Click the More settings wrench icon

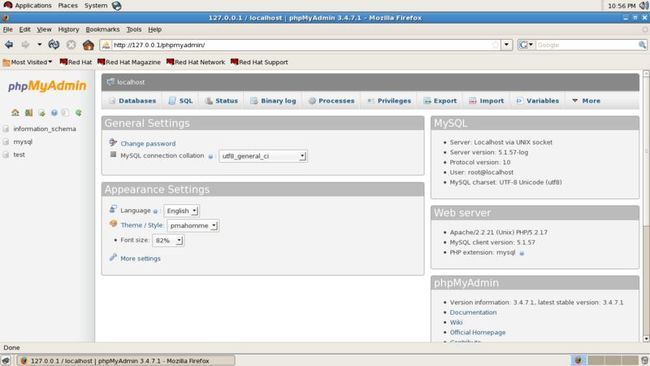click(113, 257)
